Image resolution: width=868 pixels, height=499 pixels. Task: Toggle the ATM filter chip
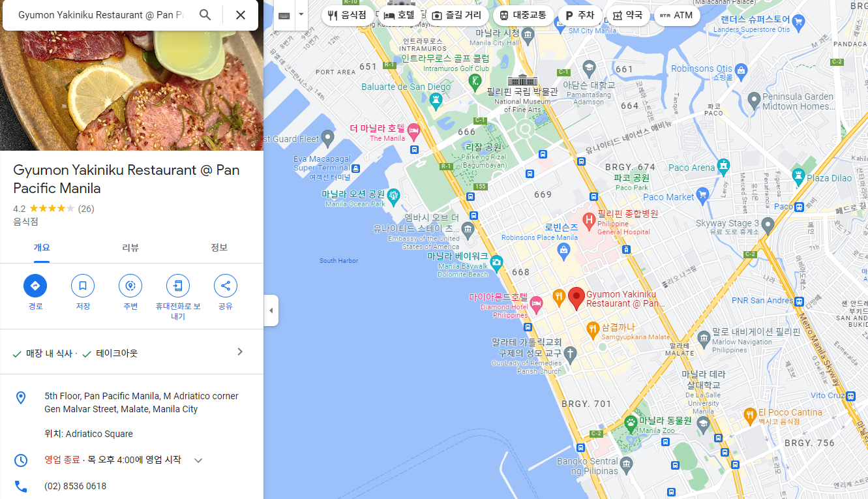[x=677, y=15]
